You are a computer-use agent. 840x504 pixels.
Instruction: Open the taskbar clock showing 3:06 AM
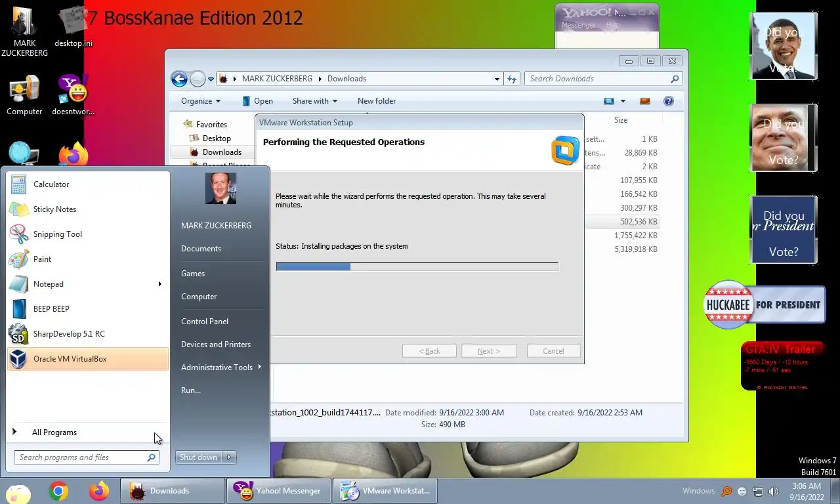pos(807,492)
